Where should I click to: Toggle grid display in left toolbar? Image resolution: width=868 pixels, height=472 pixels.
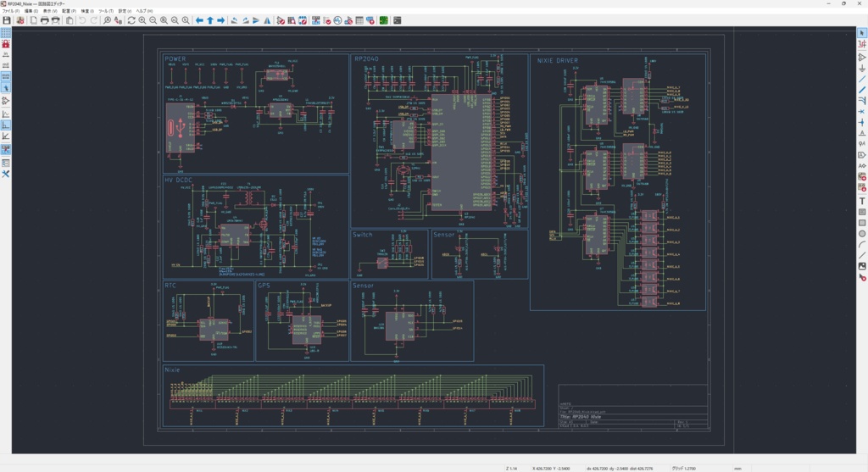click(6, 31)
